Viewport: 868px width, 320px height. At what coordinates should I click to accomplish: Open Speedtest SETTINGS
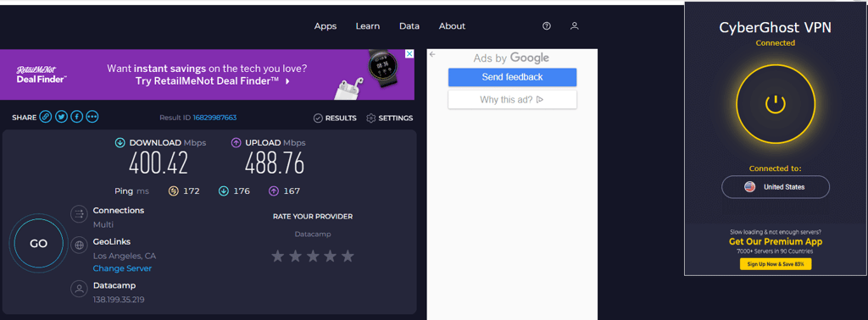pos(390,119)
